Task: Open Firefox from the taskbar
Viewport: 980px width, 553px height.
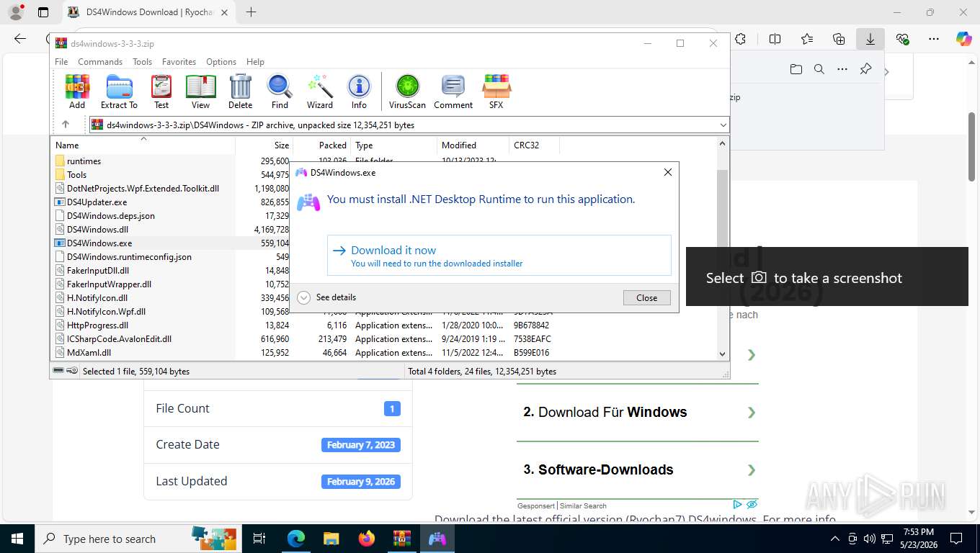Action: [x=366, y=539]
